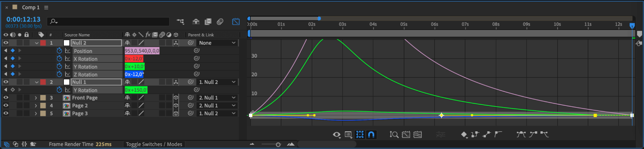Click Z Rotation stopwatch icon
Screen dimensions: 644x149
[x=59, y=74]
